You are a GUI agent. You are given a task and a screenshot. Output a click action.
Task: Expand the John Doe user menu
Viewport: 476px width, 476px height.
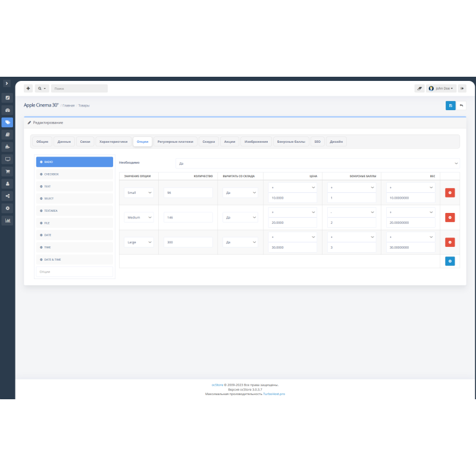[x=442, y=87]
